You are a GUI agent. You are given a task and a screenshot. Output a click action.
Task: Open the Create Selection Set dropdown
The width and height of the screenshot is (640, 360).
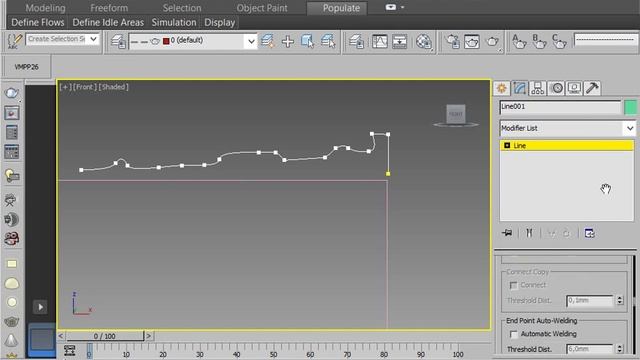[x=93, y=39]
